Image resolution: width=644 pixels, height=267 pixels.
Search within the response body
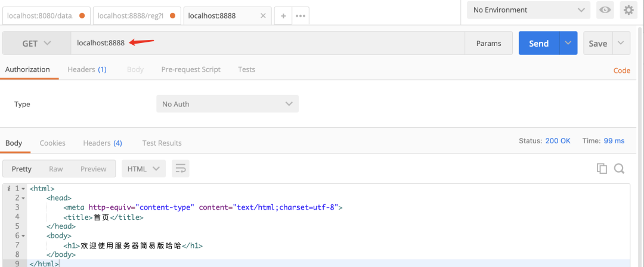click(x=619, y=168)
